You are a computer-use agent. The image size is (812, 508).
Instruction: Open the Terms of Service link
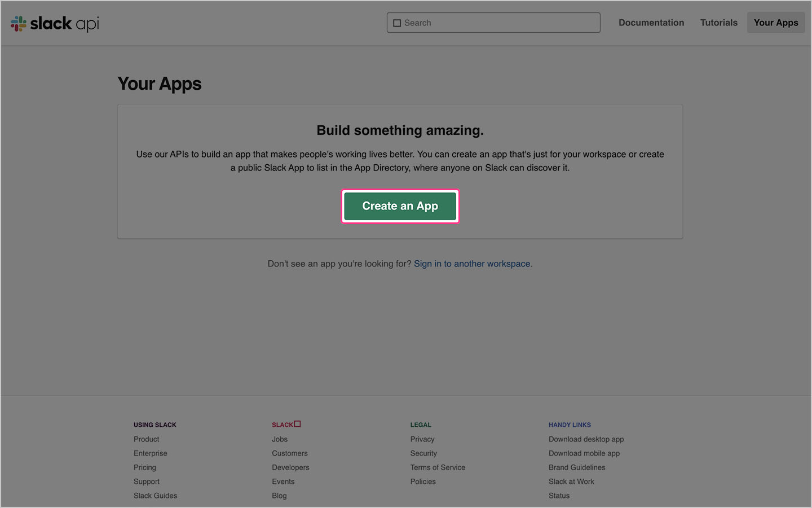438,467
